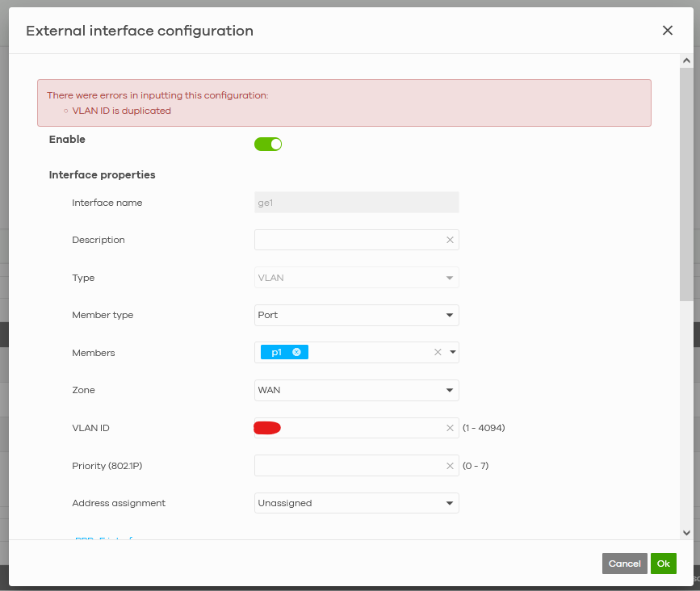Click the Ok button
Image resolution: width=700 pixels, height=591 pixels.
click(x=663, y=564)
